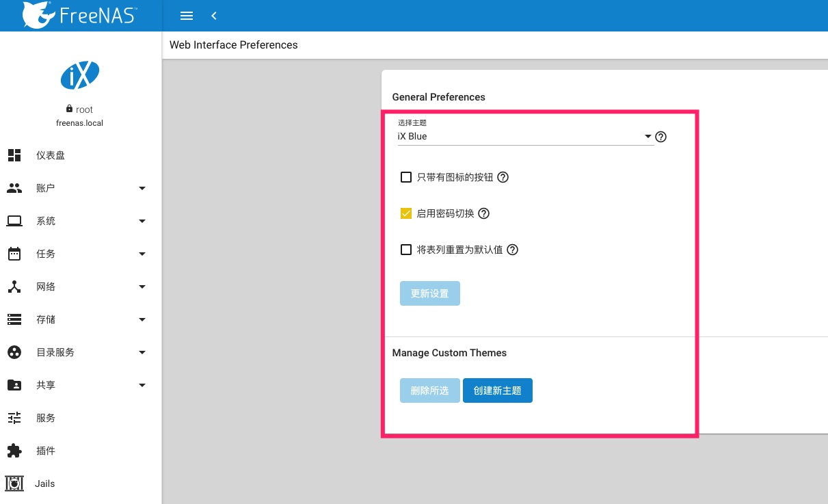Open help tooltip for 只带有图标的按钮
Viewport: 828px width, 504px height.
503,177
